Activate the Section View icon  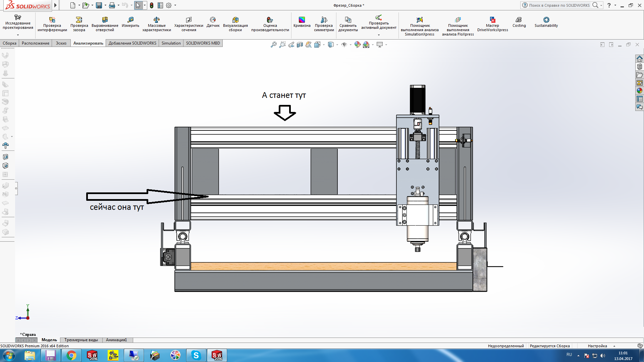coord(300,45)
